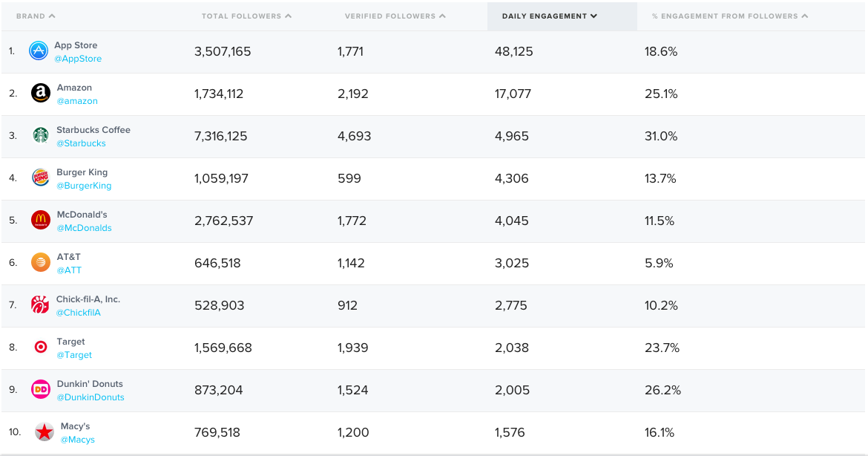Open the @DunkinDonuts handle link
This screenshot has width=868, height=456.
91,397
